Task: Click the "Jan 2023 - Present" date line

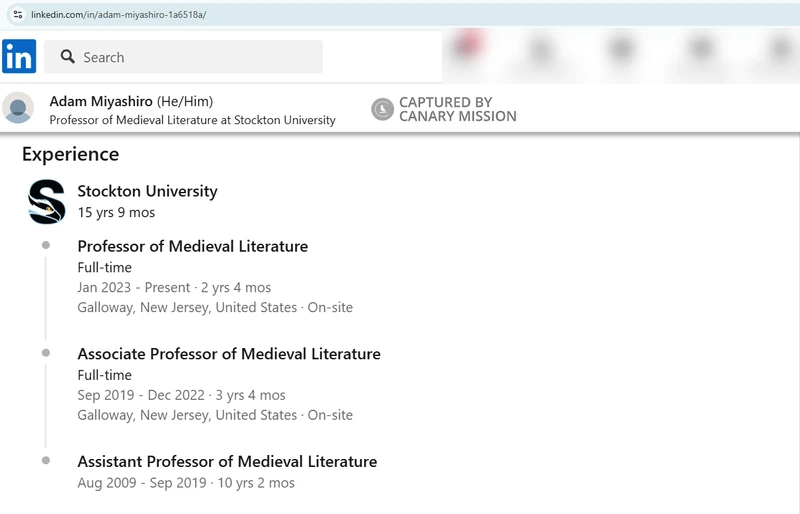Action: [133, 287]
